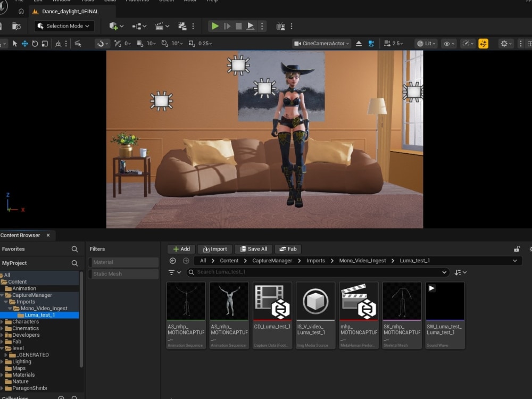
Task: Start play in editor with green Play button
Action: [215, 26]
